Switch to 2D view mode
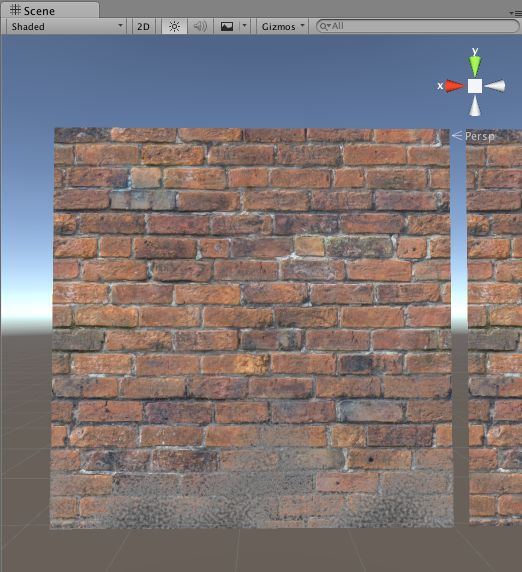Viewport: 522px width, 572px height. pyautogui.click(x=143, y=27)
